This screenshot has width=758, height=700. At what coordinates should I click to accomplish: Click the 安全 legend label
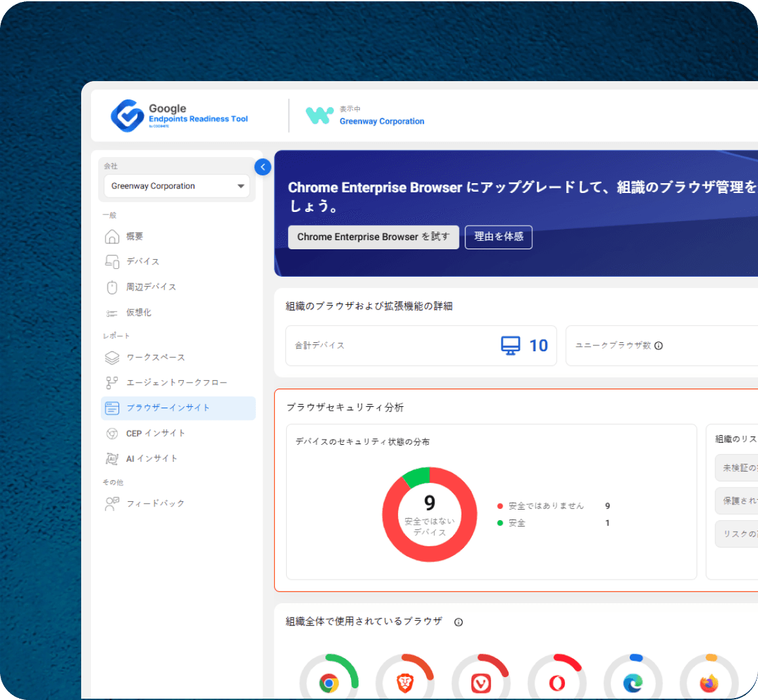(516, 523)
